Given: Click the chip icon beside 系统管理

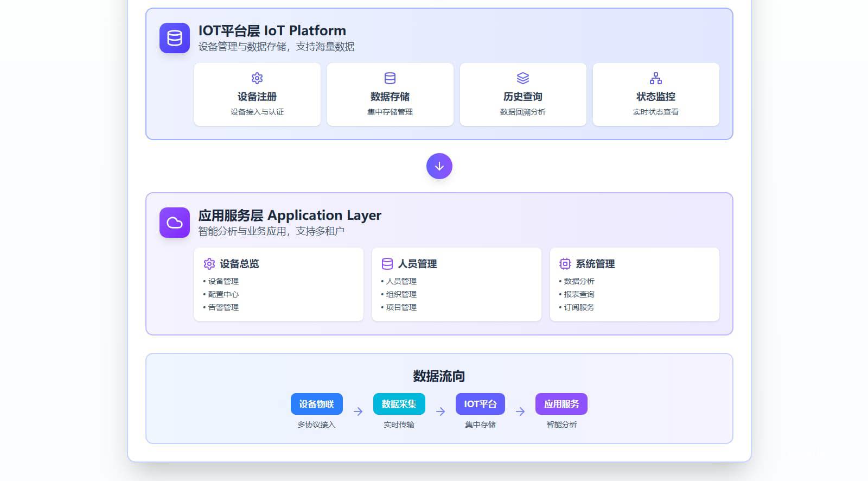Looking at the screenshot, I should pyautogui.click(x=565, y=264).
